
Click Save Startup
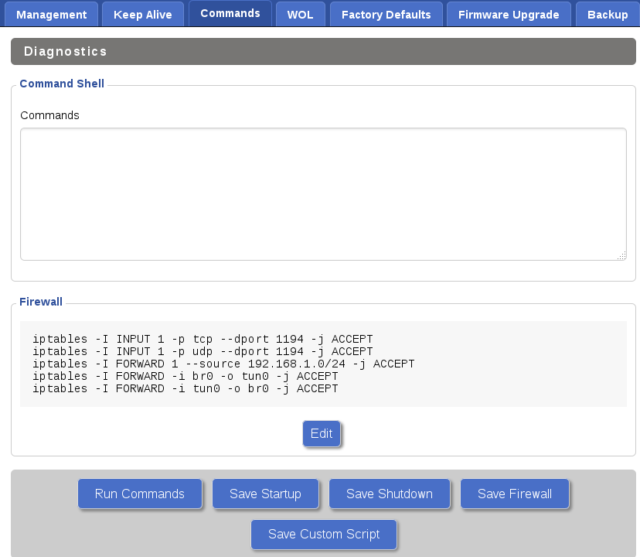pos(265,494)
